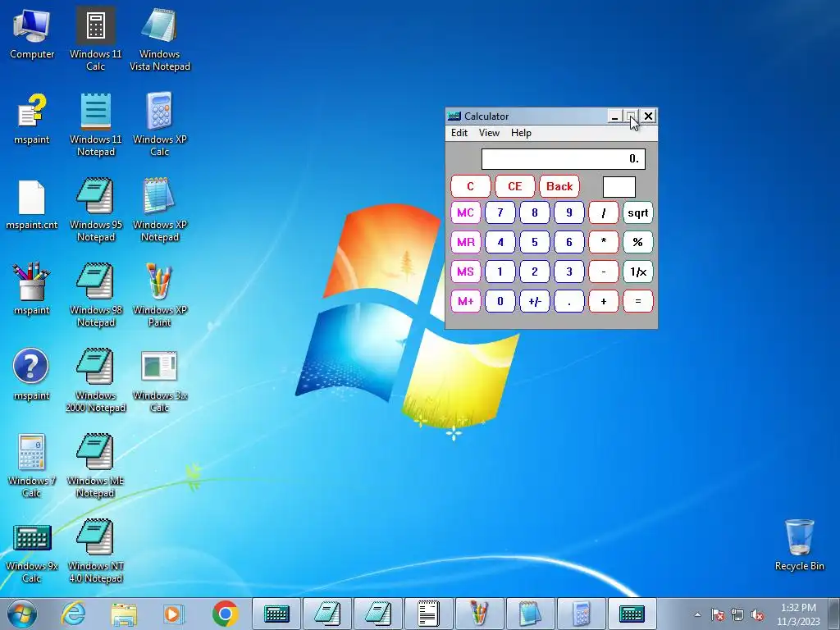Click the M+ memory add button

[x=466, y=301]
